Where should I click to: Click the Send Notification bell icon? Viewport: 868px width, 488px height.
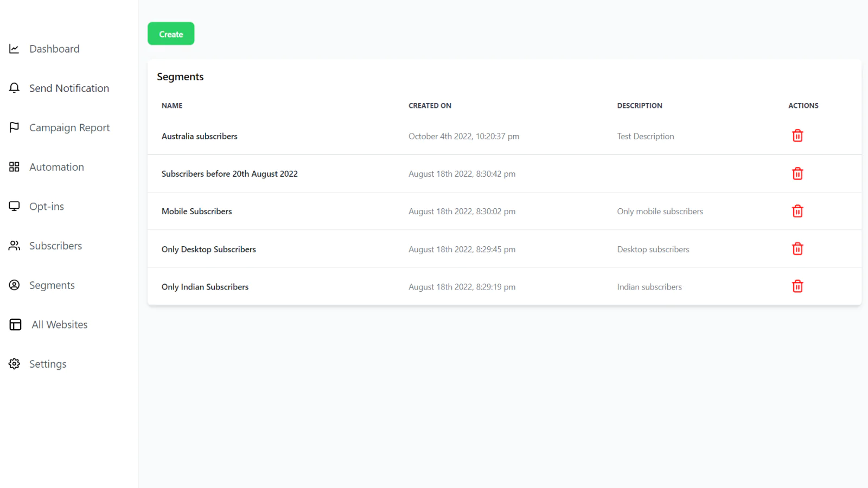pos(15,88)
